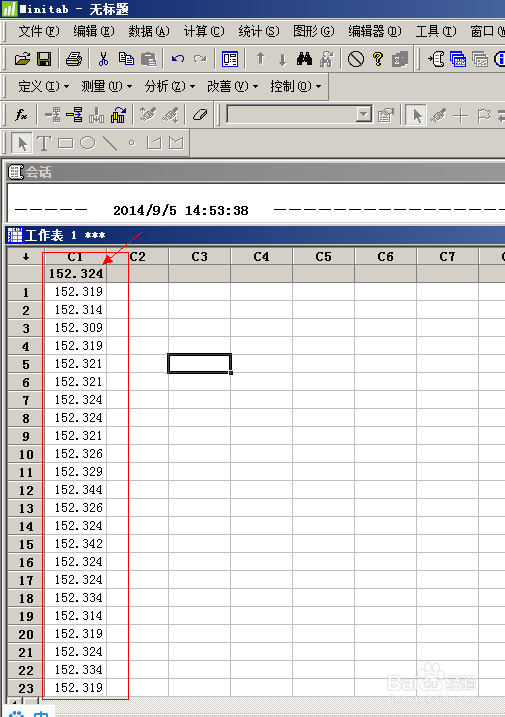Open the empty toolbar combo box arrow
Viewport: 505px width, 717px height.
pyautogui.click(x=364, y=114)
